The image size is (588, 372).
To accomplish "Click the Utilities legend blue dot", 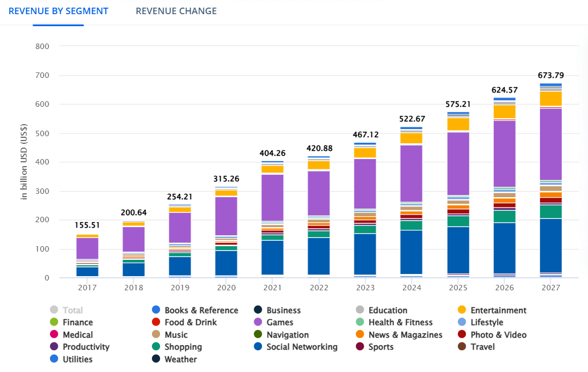I will tap(54, 359).
